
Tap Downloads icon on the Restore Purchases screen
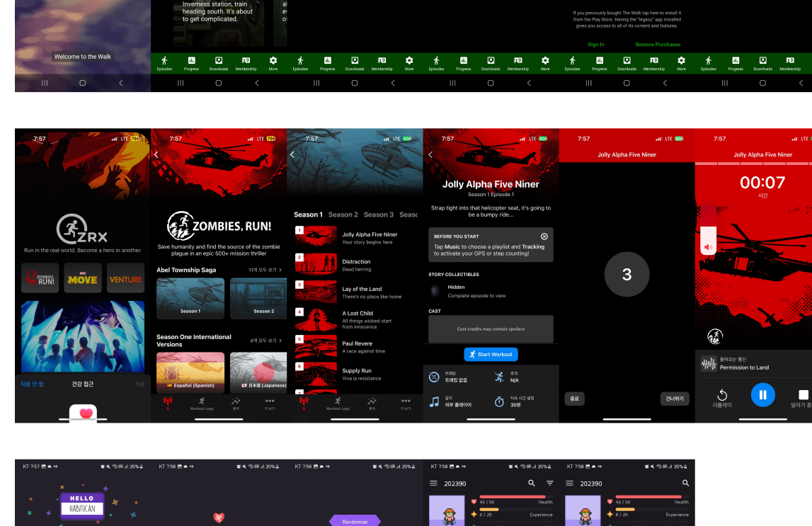627,63
